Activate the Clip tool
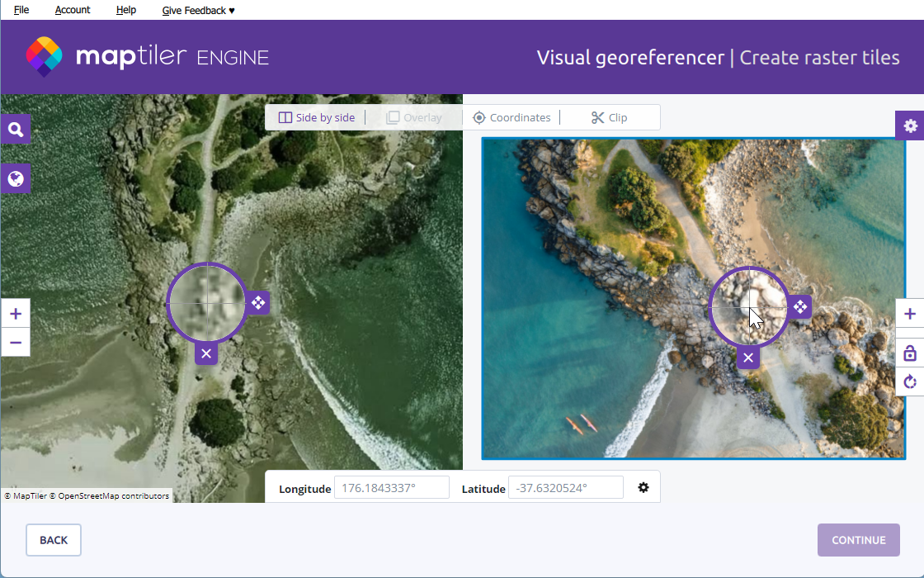Viewport: 924px width, 578px height. coord(610,118)
